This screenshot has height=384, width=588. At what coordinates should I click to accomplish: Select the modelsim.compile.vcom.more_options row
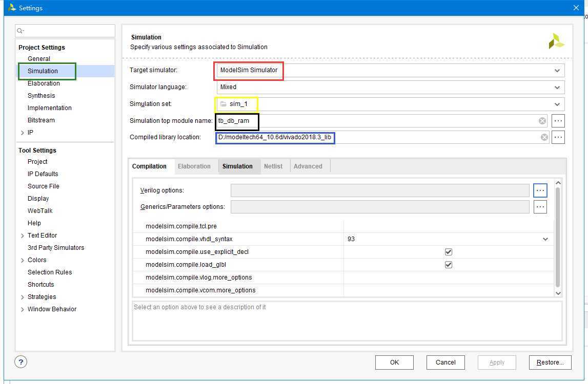click(x=343, y=290)
